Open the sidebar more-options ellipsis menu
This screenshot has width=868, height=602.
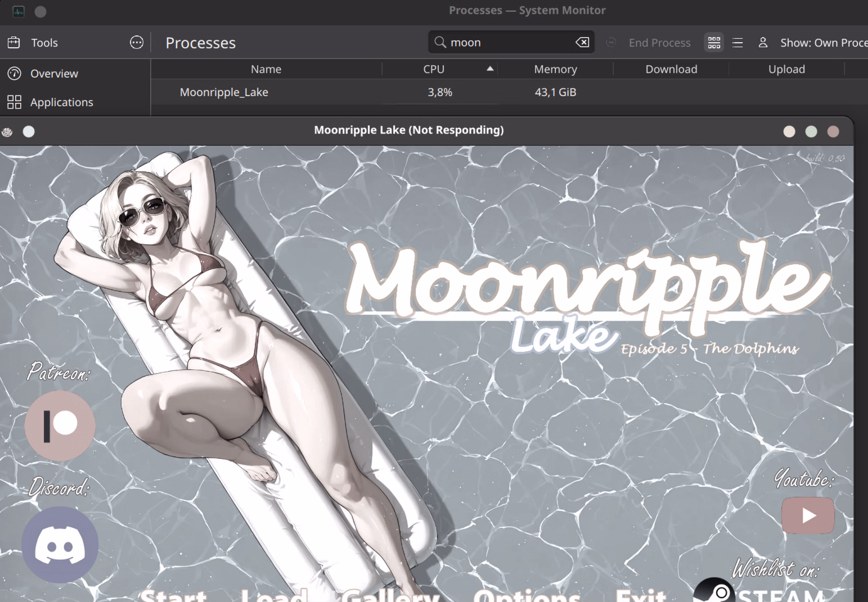point(137,43)
